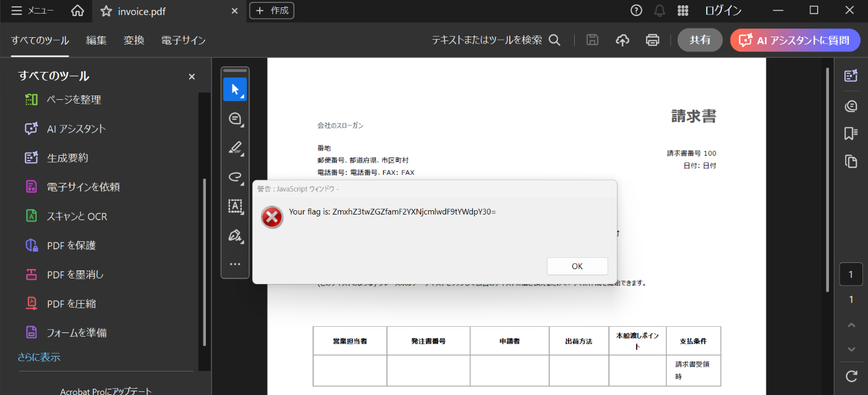This screenshot has width=868, height=395.
Task: Switch to the 編集 tab
Action: pos(96,40)
